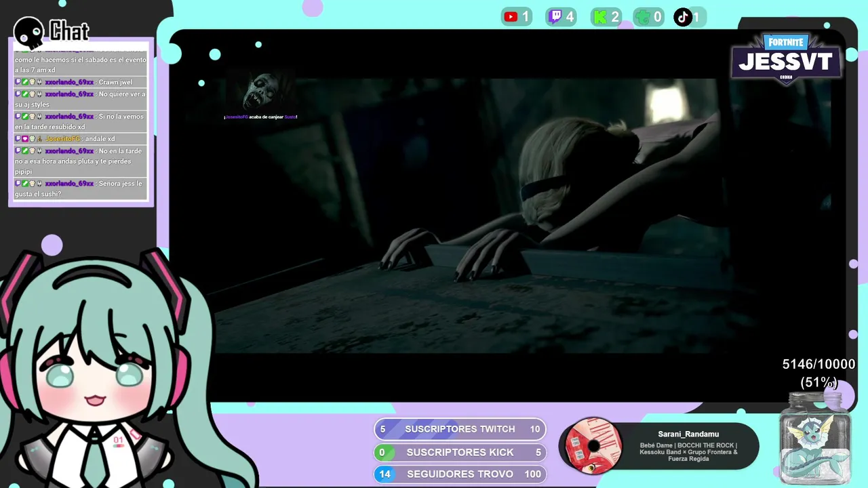This screenshot has width=868, height=488.
Task: Click the Trovo count number '0'
Action: click(657, 17)
